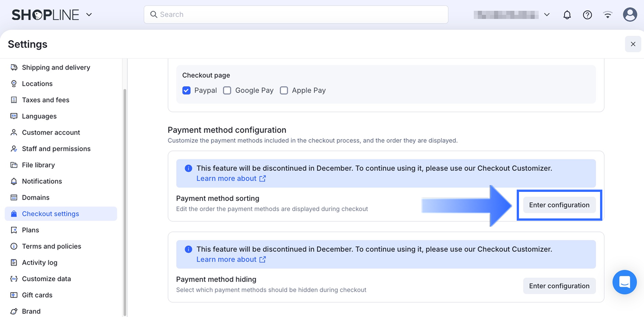Enter configuration for payment method hiding
Viewport: 644px width, 317px height.
[559, 286]
